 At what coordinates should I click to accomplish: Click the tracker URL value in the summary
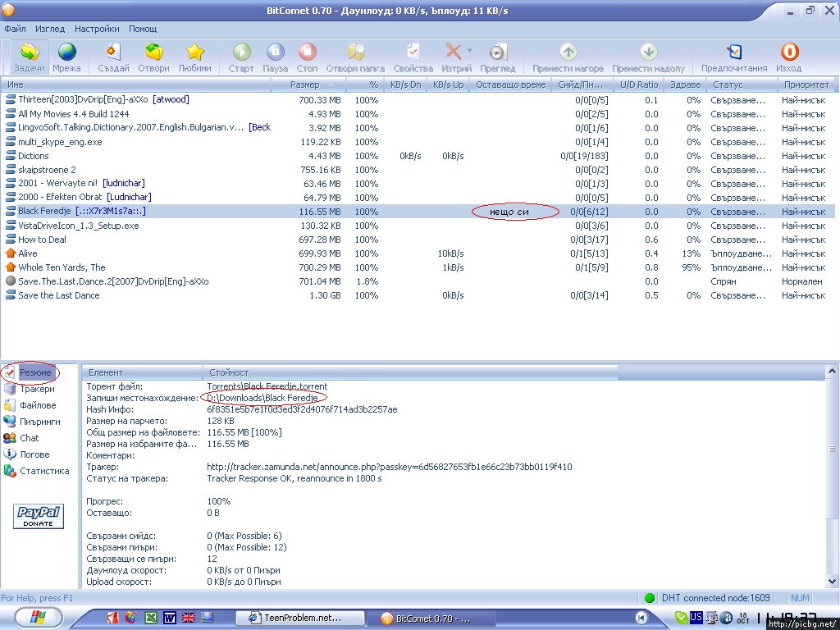(390, 467)
